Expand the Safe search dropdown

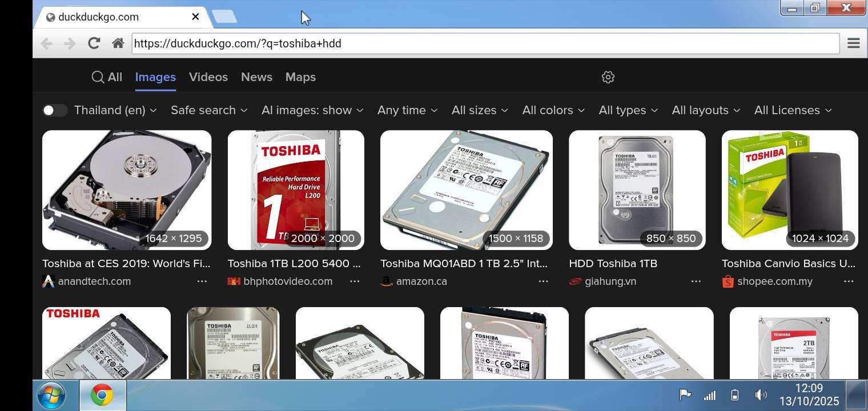(x=209, y=110)
